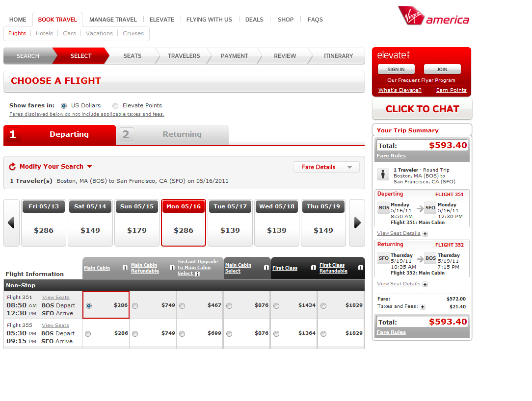The image size is (532, 401).
Task: Open Fare Rules link under bottom Total
Action: pyautogui.click(x=391, y=332)
